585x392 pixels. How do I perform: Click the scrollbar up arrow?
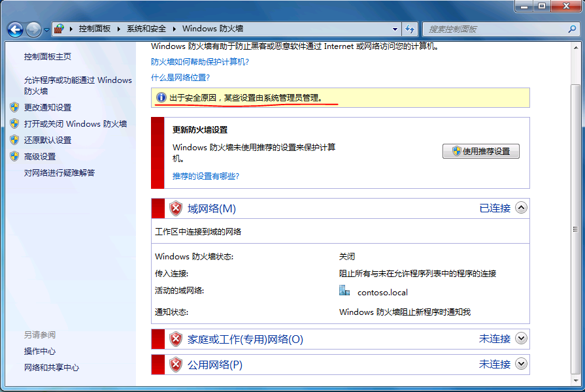tap(576, 46)
